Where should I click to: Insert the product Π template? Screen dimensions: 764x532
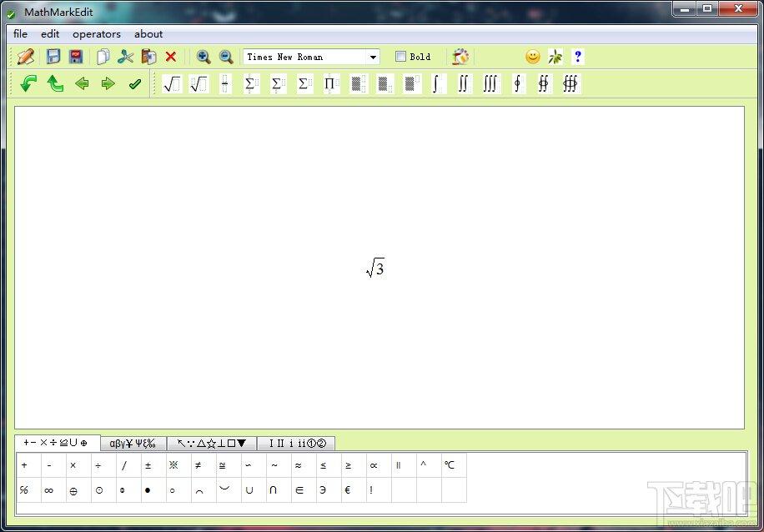click(x=331, y=83)
